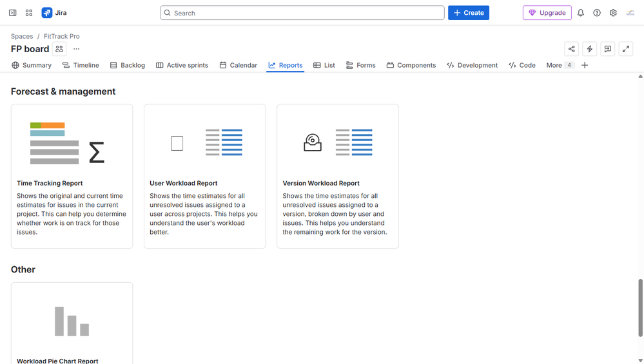Switch to the Summary tab

31,65
